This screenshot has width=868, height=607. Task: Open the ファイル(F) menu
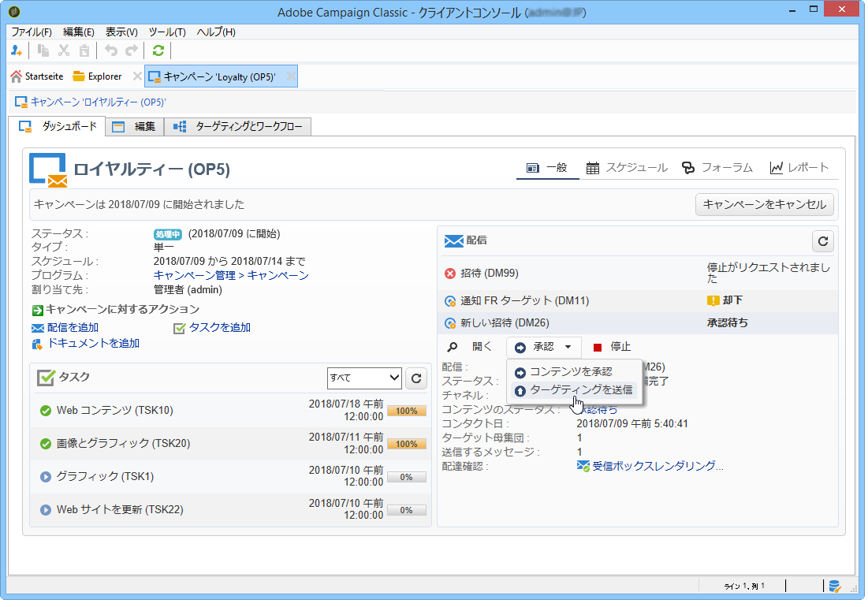32,32
